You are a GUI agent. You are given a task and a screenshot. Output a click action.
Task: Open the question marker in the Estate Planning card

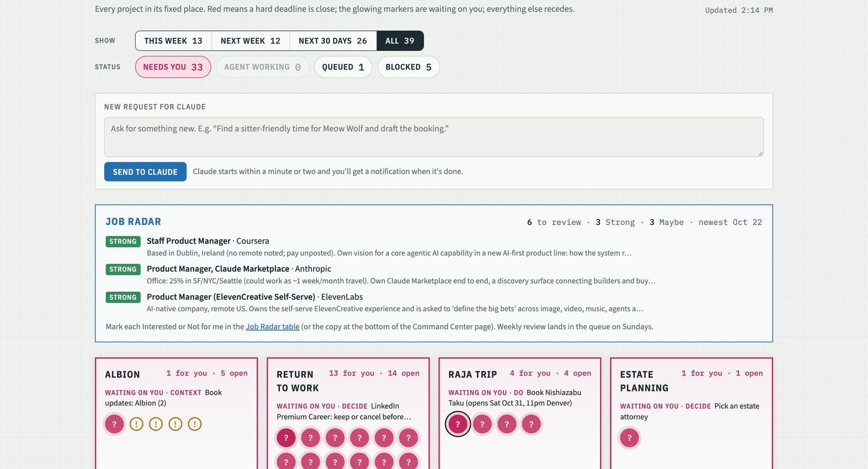point(629,438)
